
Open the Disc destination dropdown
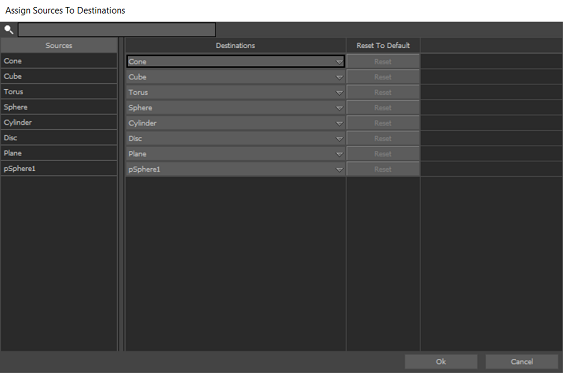click(x=236, y=139)
